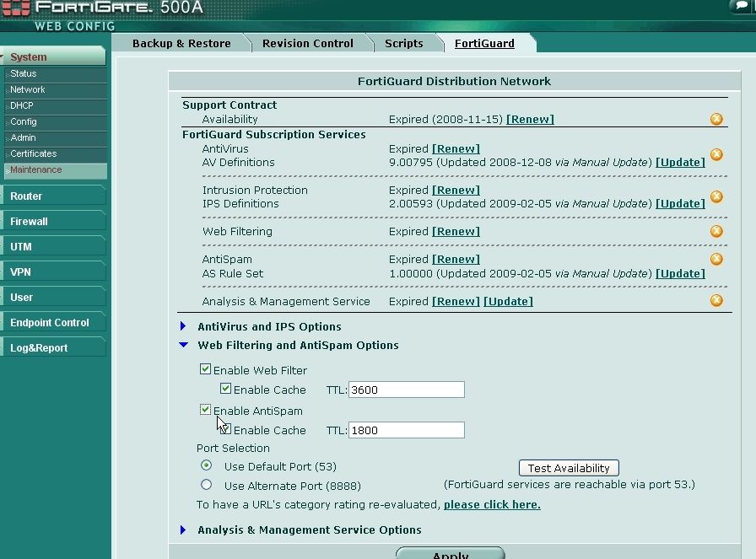756x559 pixels.
Task: Expand the Firewall menu section
Action: [x=53, y=222]
